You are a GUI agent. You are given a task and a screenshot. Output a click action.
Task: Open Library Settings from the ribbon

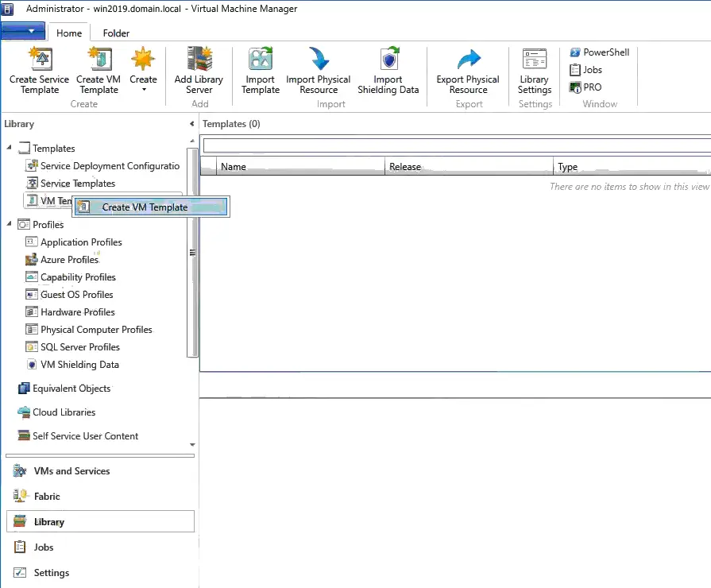(535, 72)
